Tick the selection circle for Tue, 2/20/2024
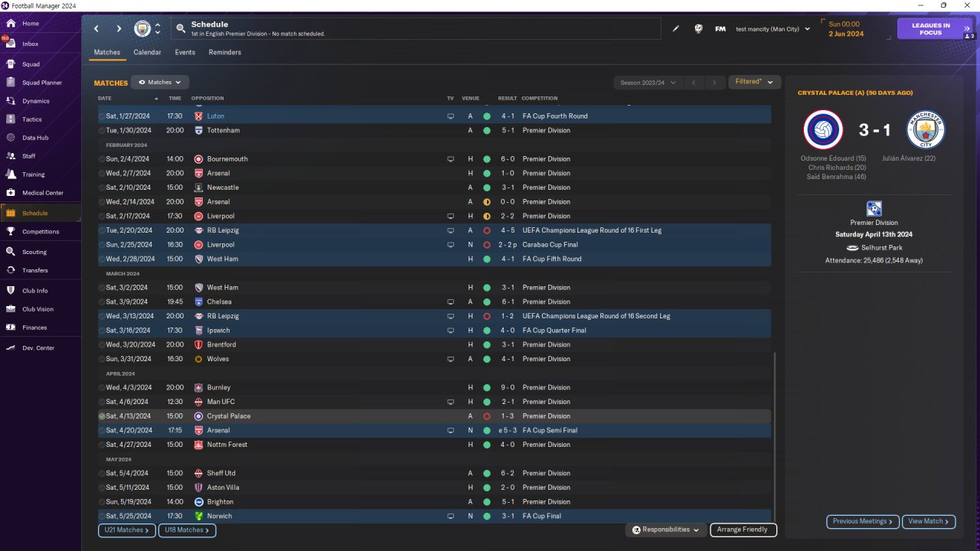 pos(102,230)
